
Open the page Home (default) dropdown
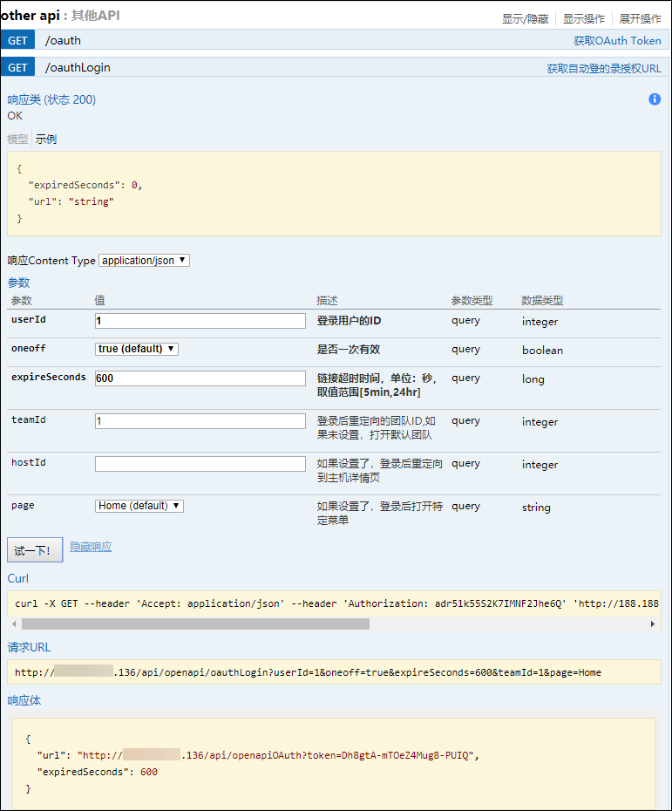139,506
